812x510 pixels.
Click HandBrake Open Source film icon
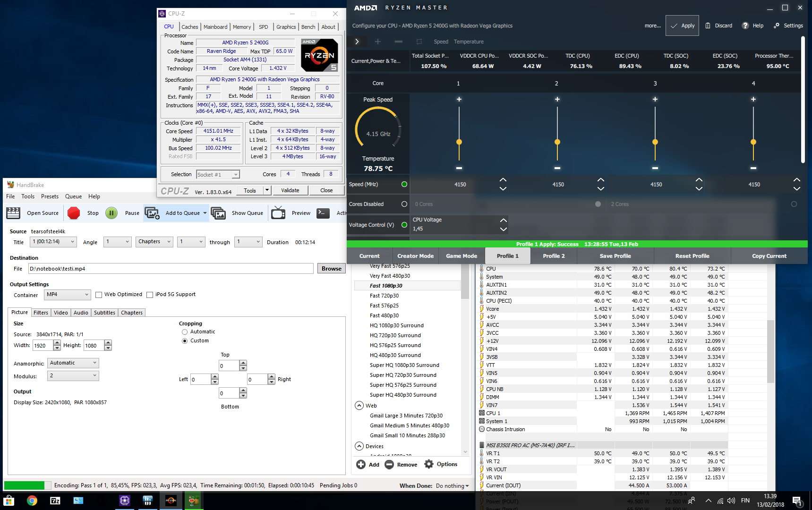[x=13, y=213]
